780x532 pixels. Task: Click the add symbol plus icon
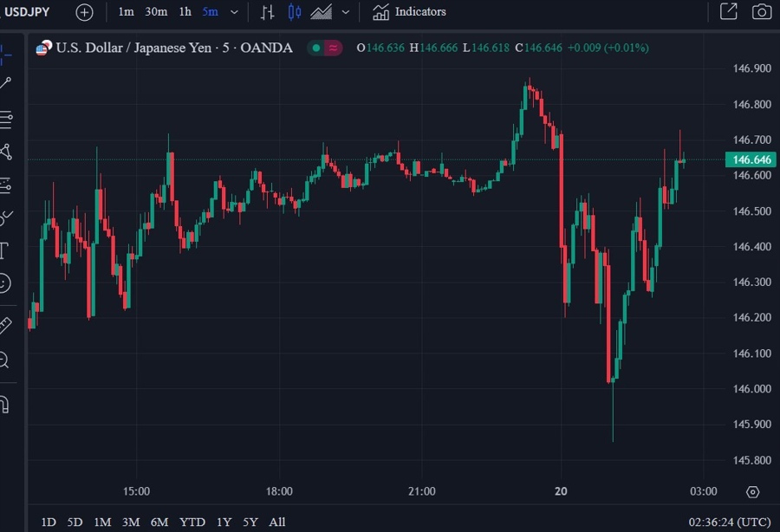tap(84, 12)
